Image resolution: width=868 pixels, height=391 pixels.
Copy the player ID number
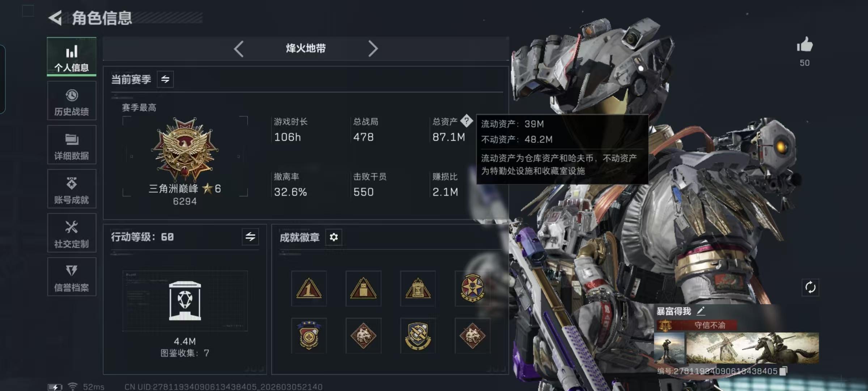783,371
